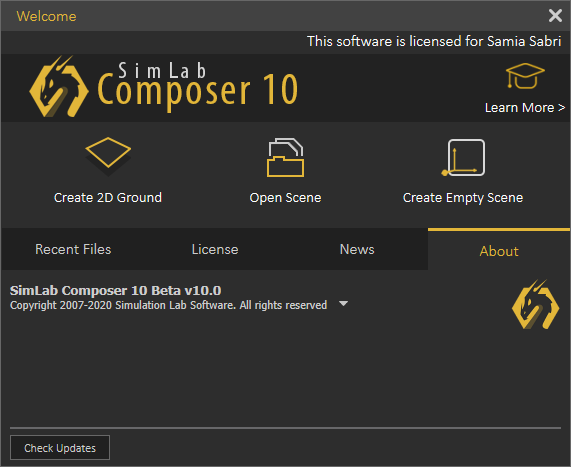Click the SimLab dragon logo in header
Image resolution: width=571 pixels, height=467 pixels.
(x=59, y=86)
